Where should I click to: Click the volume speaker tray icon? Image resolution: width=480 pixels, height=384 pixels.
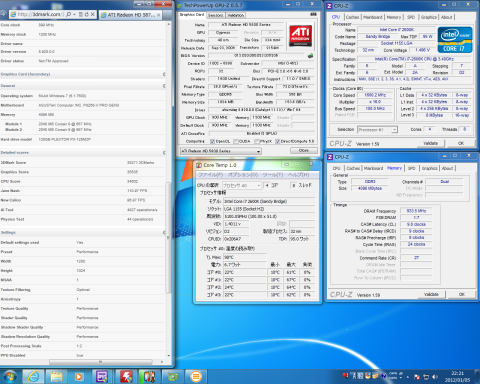(x=435, y=377)
